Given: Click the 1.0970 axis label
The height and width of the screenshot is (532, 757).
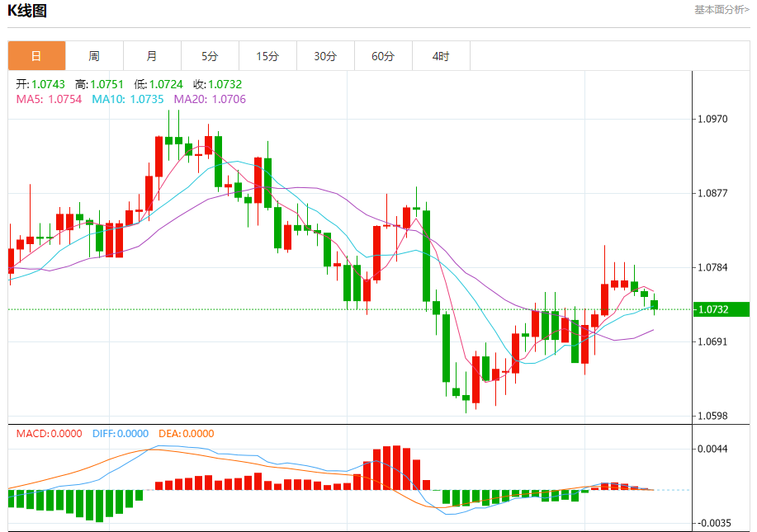Looking at the screenshot, I should (712, 119).
